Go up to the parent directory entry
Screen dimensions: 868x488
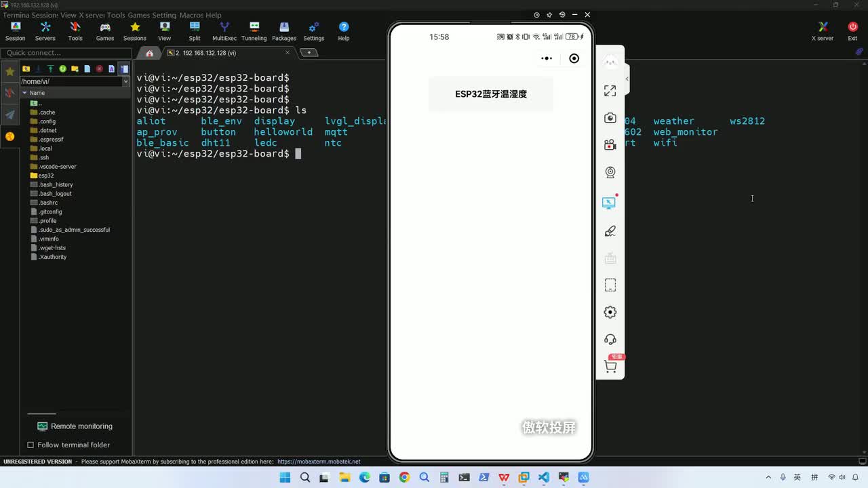tap(36, 103)
